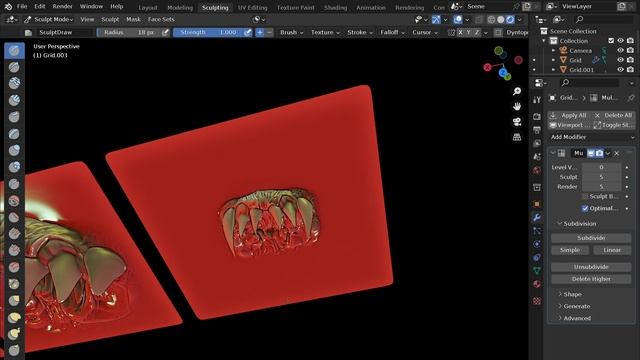640x360 pixels.
Task: Enable the Dyntopo checkbox
Action: coord(498,32)
